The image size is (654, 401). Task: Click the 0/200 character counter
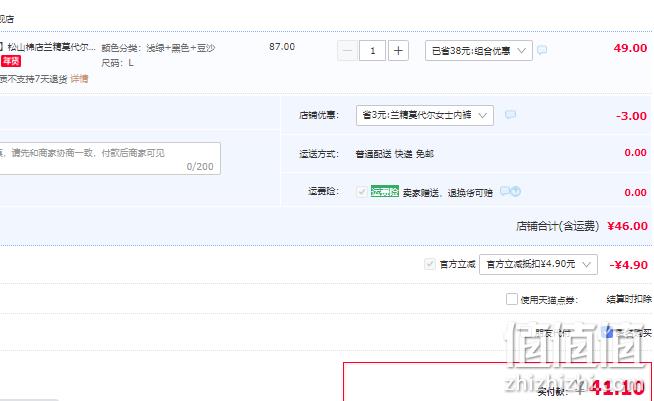(x=200, y=166)
